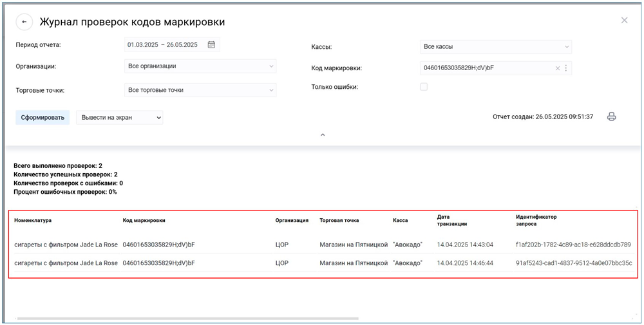Open marking code field options menu
This screenshot has width=644, height=325.
[566, 68]
